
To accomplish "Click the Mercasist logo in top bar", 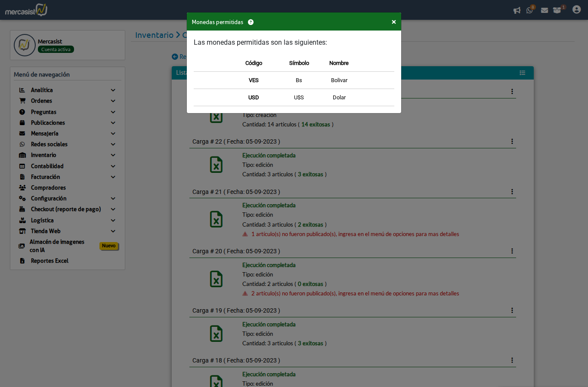I will (26, 10).
